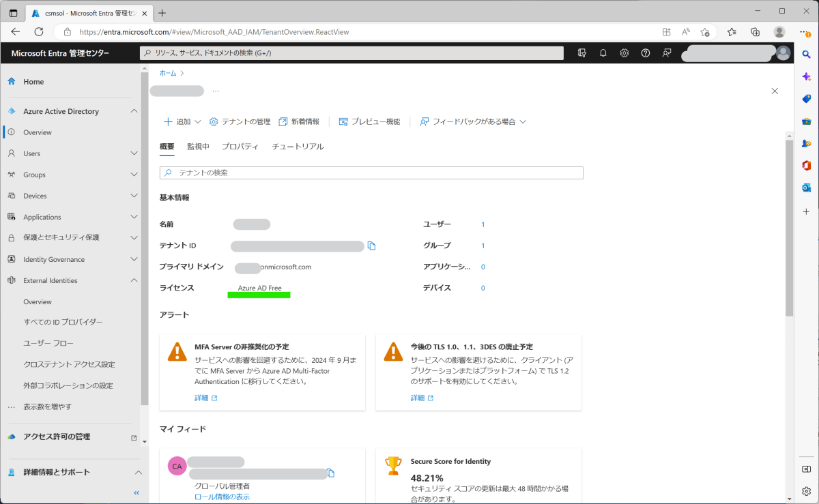Expand Identity Governance section
Image resolution: width=819 pixels, height=504 pixels.
[134, 259]
